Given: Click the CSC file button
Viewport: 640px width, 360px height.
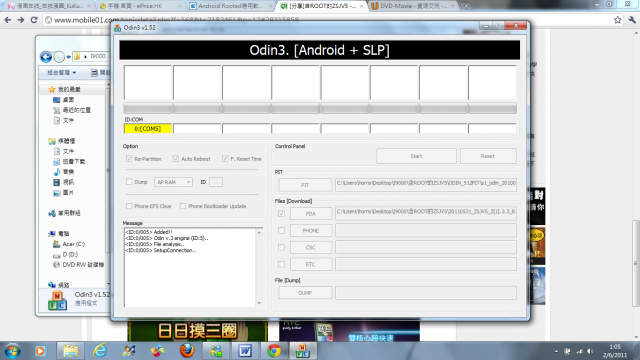Looking at the screenshot, I should 311,247.
